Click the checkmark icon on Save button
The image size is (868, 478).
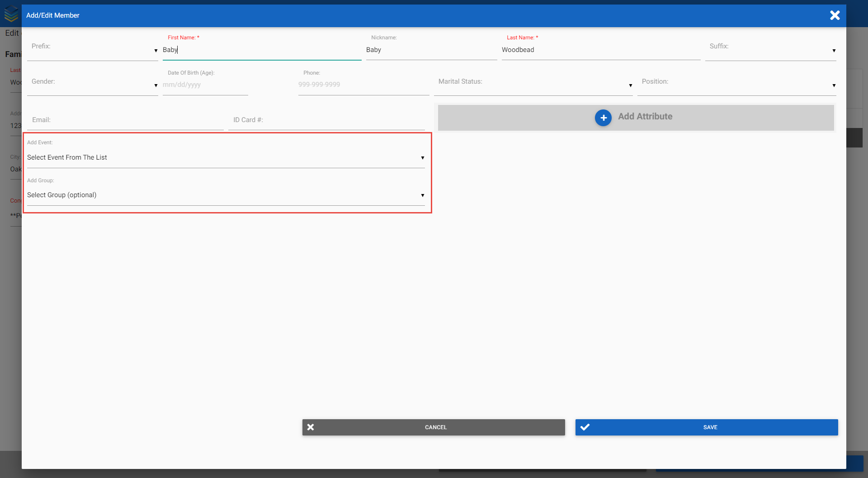[585, 427]
